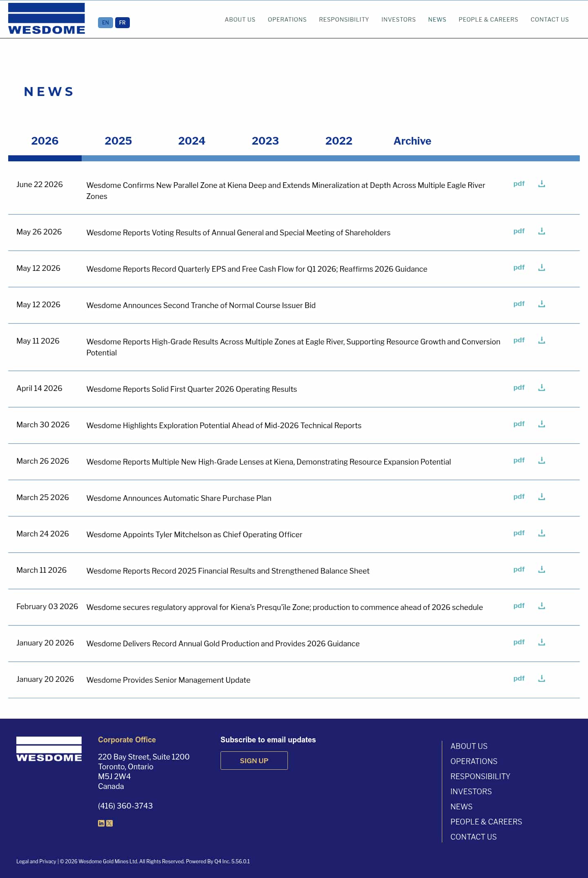588x878 pixels.
Task: Download the May 26 2026 voting results release
Action: [541, 231]
